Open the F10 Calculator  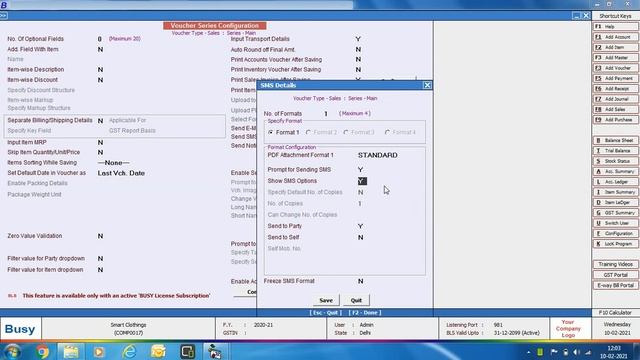pyautogui.click(x=616, y=313)
